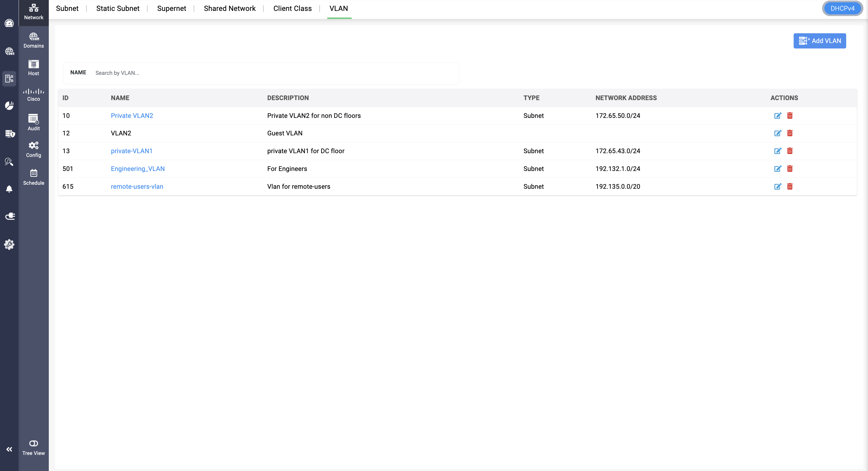Open the Audit sidebar icon
This screenshot has height=471, width=868.
click(33, 122)
